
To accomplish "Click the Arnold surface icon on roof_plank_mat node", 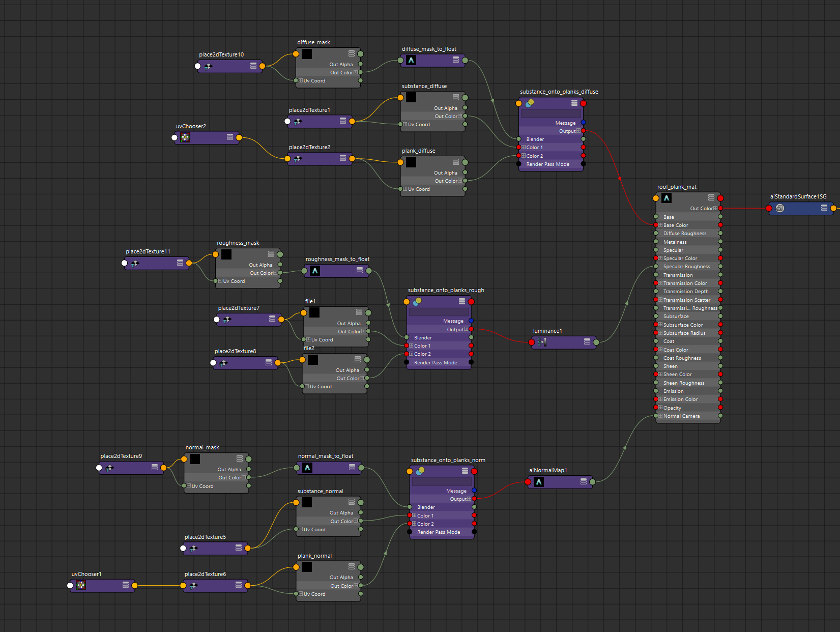I will pyautogui.click(x=667, y=198).
